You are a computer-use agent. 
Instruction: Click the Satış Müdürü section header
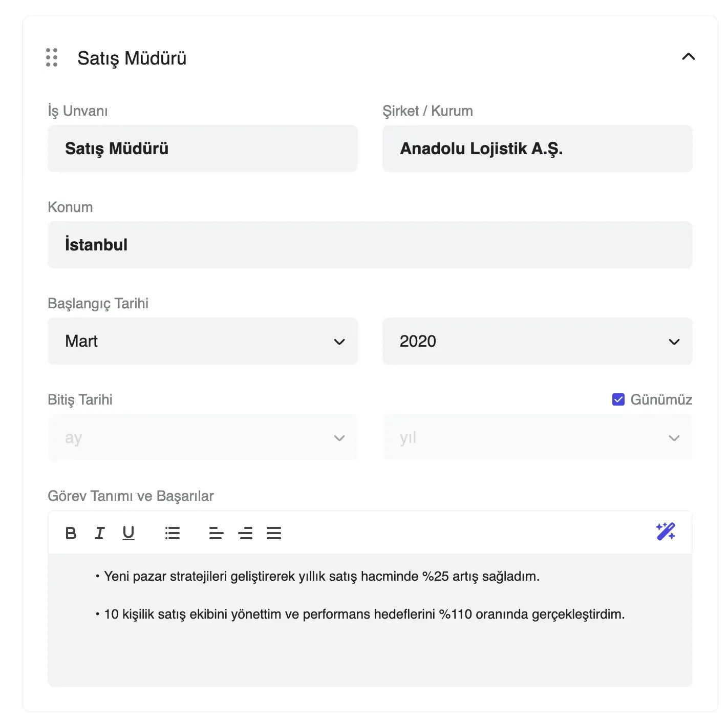point(133,58)
